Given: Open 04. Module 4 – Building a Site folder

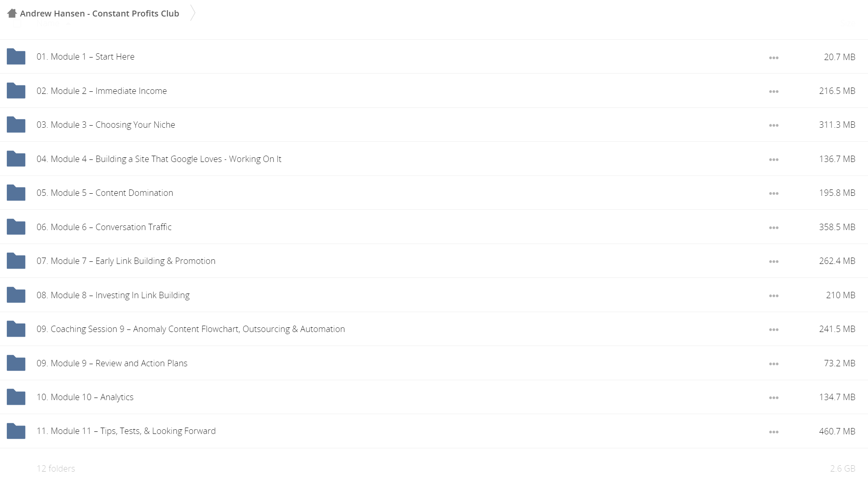Looking at the screenshot, I should coord(159,159).
